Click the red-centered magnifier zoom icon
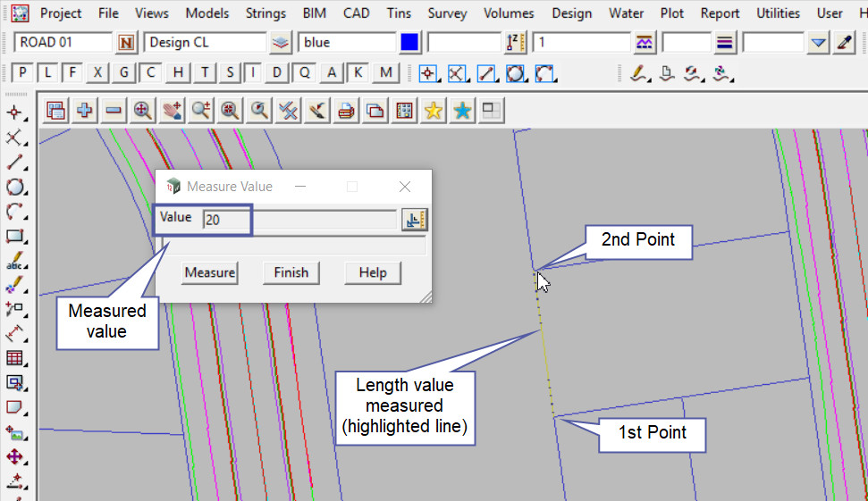The height and width of the screenshot is (501, 868). pyautogui.click(x=230, y=111)
